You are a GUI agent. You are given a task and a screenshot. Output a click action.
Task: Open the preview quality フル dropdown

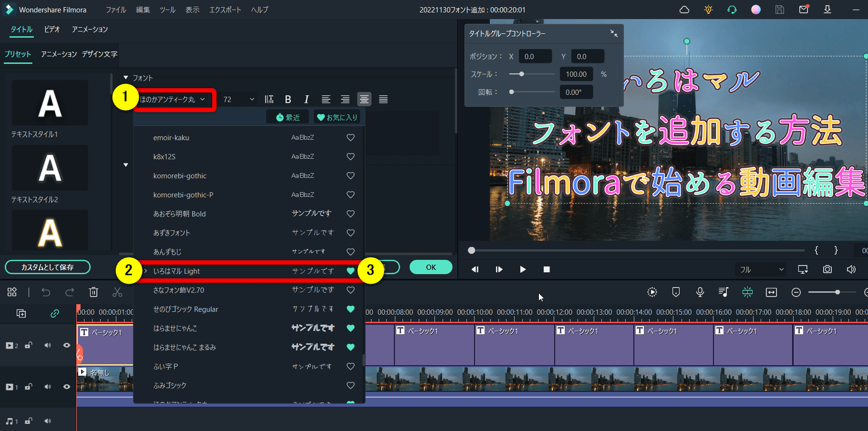click(x=761, y=269)
